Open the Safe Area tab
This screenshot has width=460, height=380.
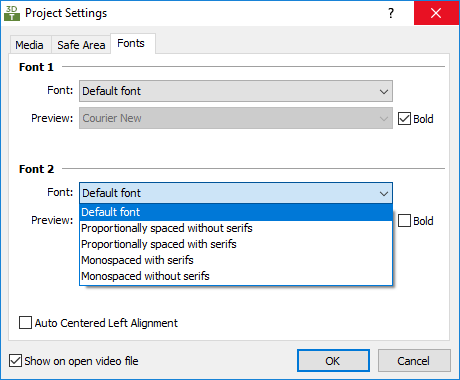point(81,45)
